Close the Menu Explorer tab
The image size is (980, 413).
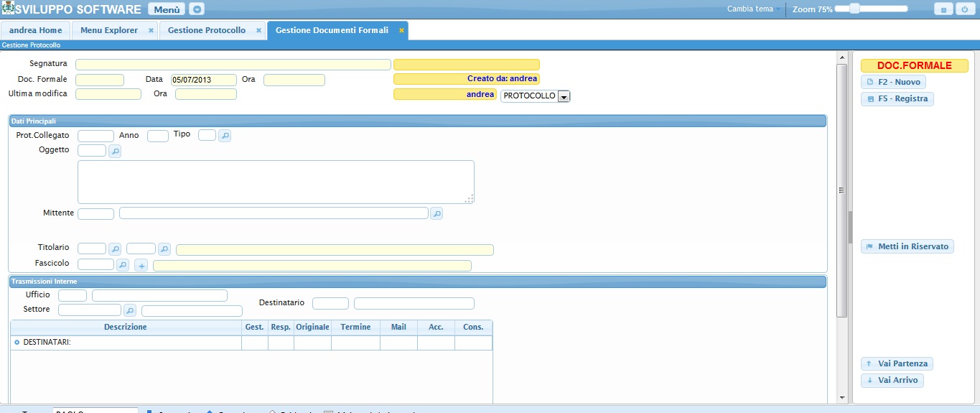tap(151, 30)
